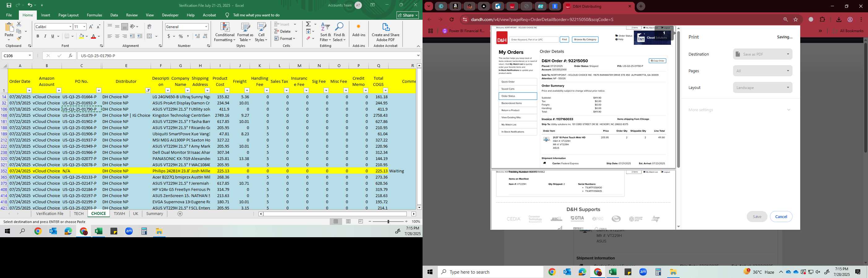Viewport: 868px width, 278px height.
Task: Cut selection with the scissors icon in Excel
Action: pyautogui.click(x=19, y=24)
